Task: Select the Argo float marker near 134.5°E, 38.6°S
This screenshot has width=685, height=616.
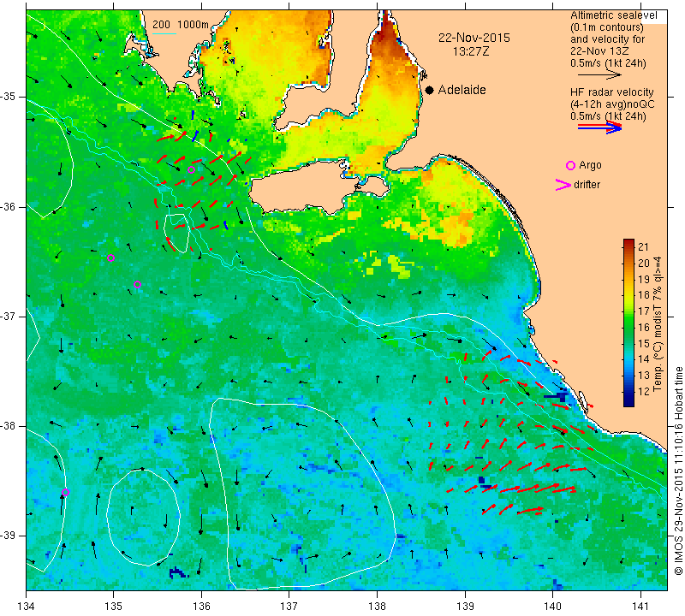Action: (66, 492)
